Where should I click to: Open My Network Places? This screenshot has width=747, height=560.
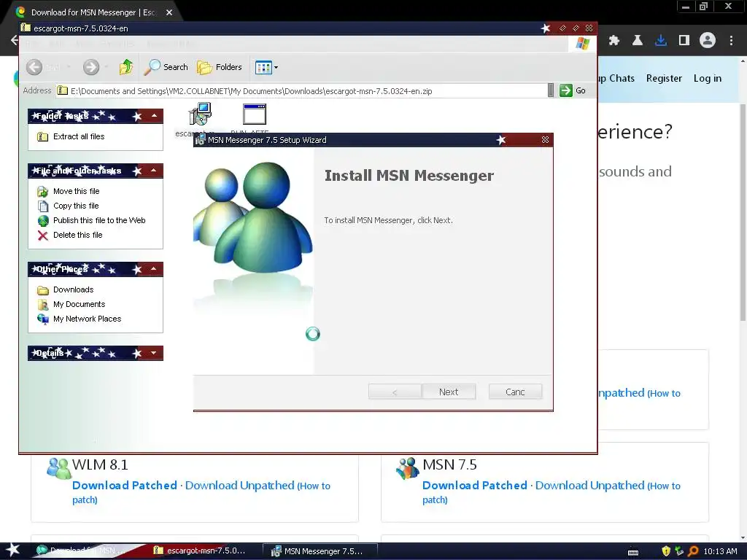88,319
